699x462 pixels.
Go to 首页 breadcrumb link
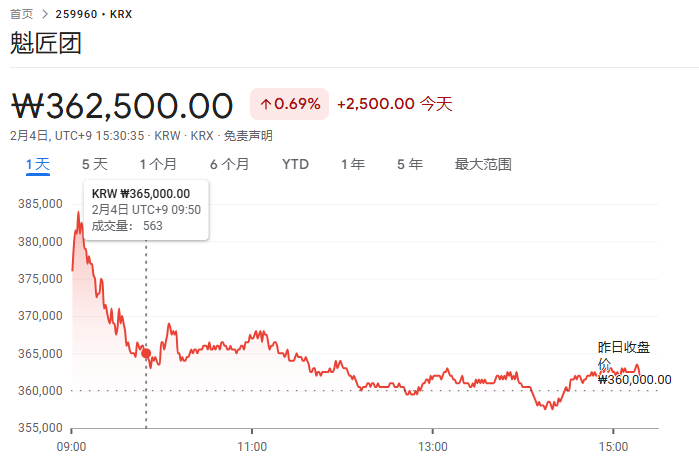21,14
